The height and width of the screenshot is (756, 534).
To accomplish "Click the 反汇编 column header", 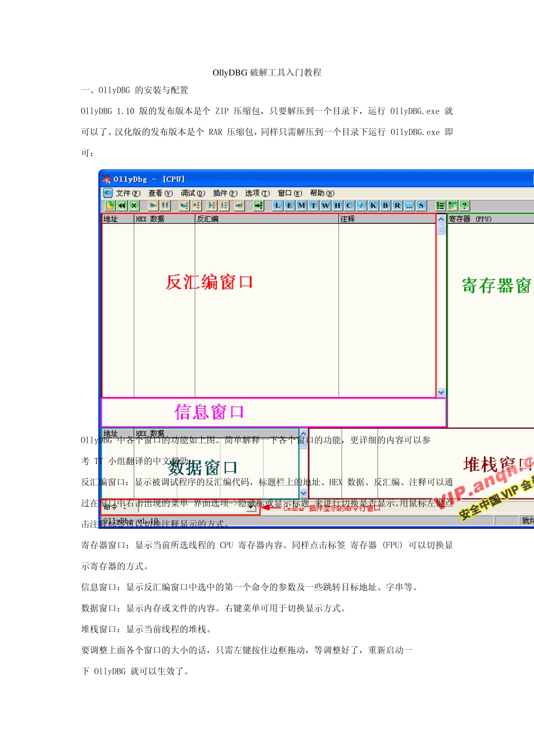I will coord(267,219).
